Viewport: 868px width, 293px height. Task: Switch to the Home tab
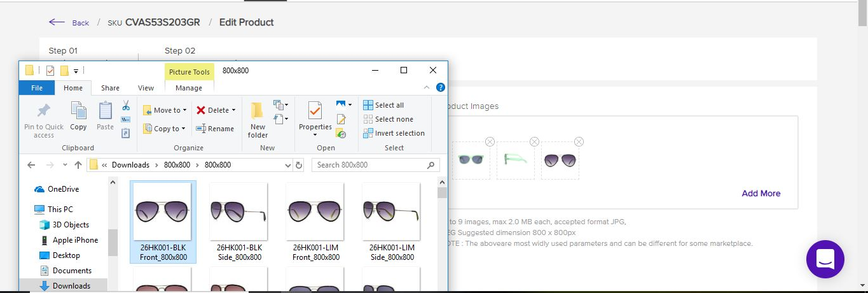click(73, 88)
